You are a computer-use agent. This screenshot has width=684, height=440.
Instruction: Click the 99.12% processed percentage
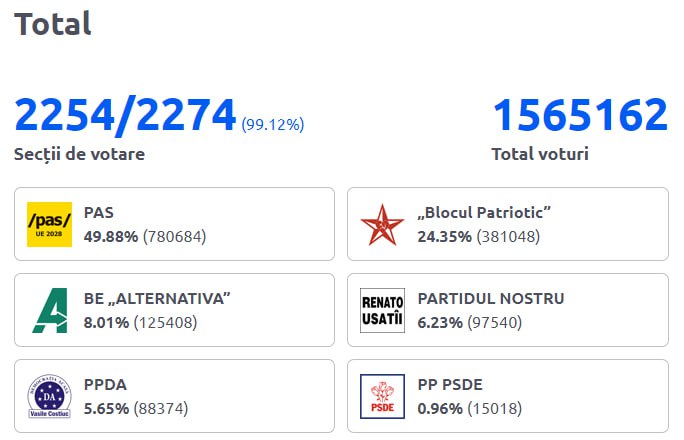coord(273,124)
